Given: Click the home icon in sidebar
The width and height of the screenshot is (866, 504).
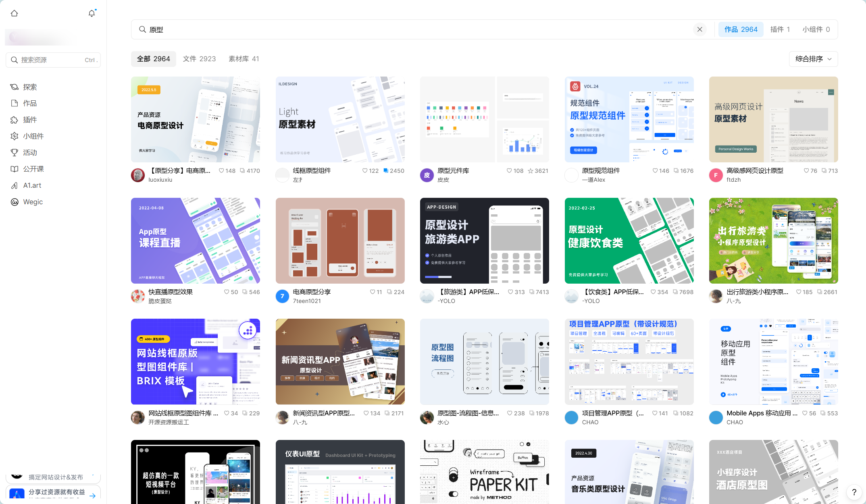Looking at the screenshot, I should pyautogui.click(x=15, y=13).
